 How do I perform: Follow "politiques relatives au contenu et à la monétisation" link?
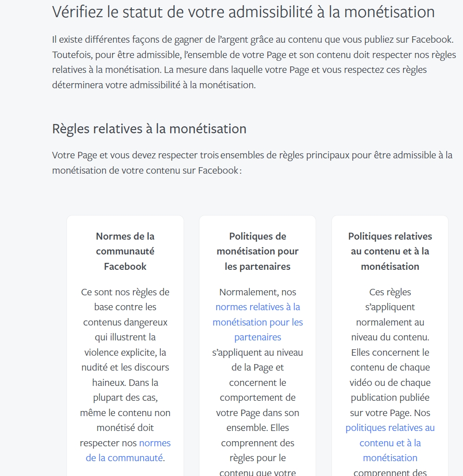point(390,443)
